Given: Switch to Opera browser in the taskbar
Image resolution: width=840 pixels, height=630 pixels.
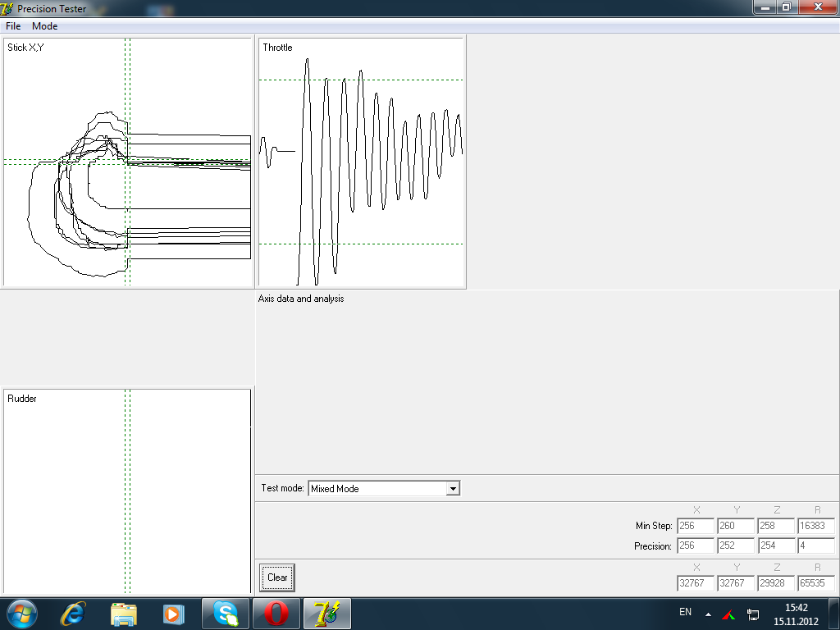Looking at the screenshot, I should [276, 614].
